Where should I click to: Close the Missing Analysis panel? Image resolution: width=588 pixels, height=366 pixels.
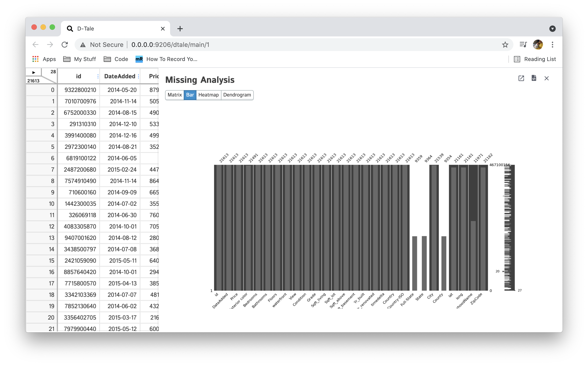click(x=546, y=78)
